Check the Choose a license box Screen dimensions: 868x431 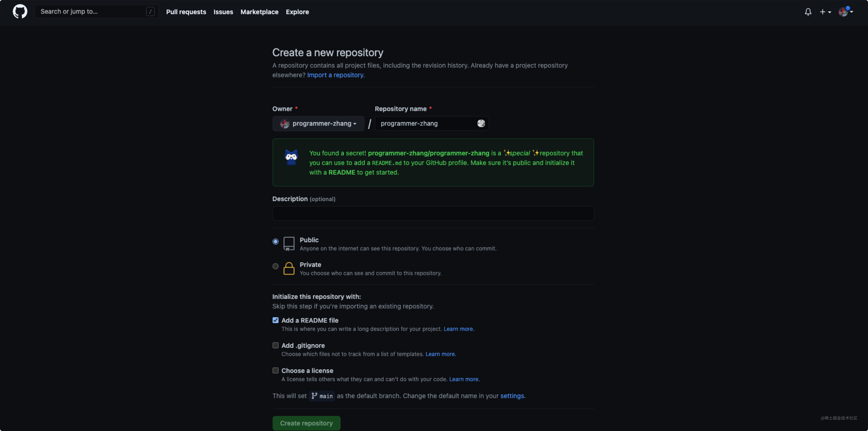(x=275, y=370)
